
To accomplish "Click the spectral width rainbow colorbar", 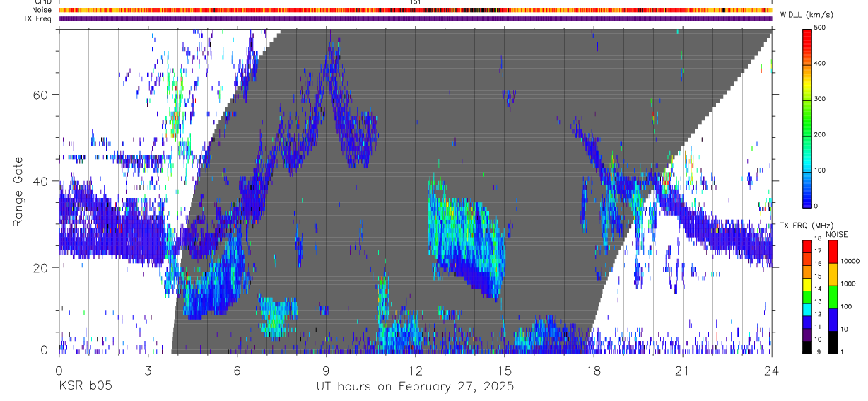I will pyautogui.click(x=808, y=117).
